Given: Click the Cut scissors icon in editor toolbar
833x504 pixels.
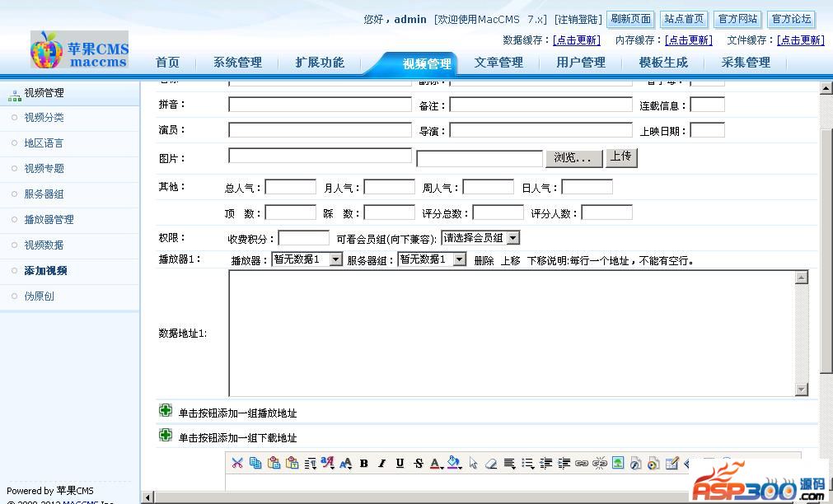Looking at the screenshot, I should pos(237,463).
